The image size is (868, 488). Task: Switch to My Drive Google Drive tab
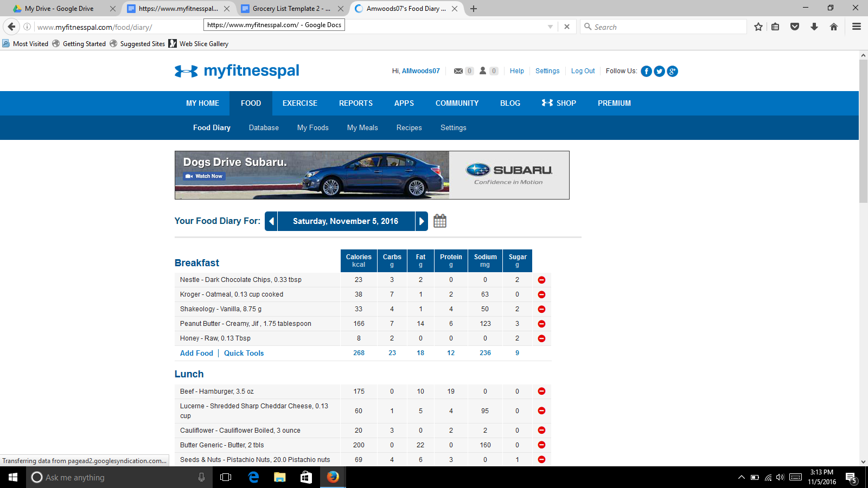[64, 9]
